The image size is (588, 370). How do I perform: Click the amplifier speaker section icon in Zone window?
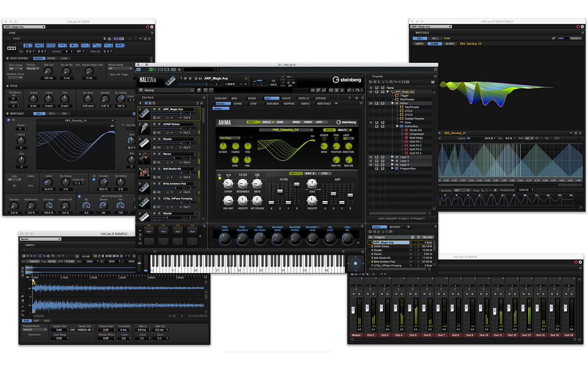[74, 46]
